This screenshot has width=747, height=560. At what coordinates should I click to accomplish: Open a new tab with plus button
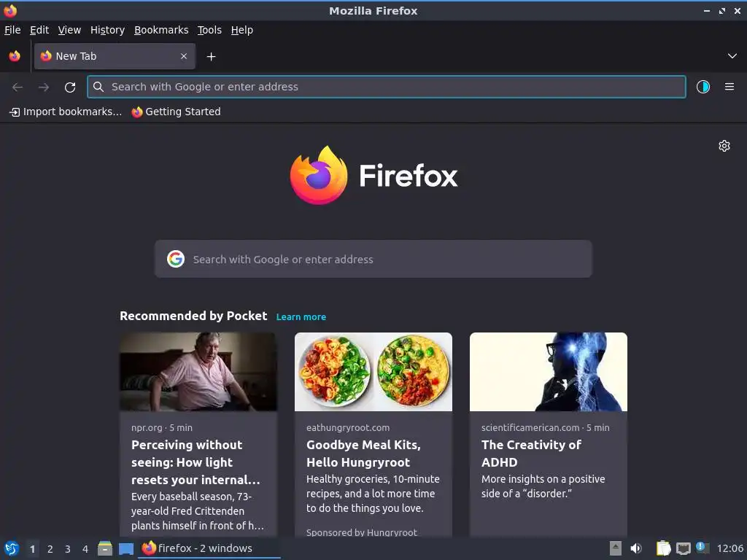pyautogui.click(x=211, y=57)
